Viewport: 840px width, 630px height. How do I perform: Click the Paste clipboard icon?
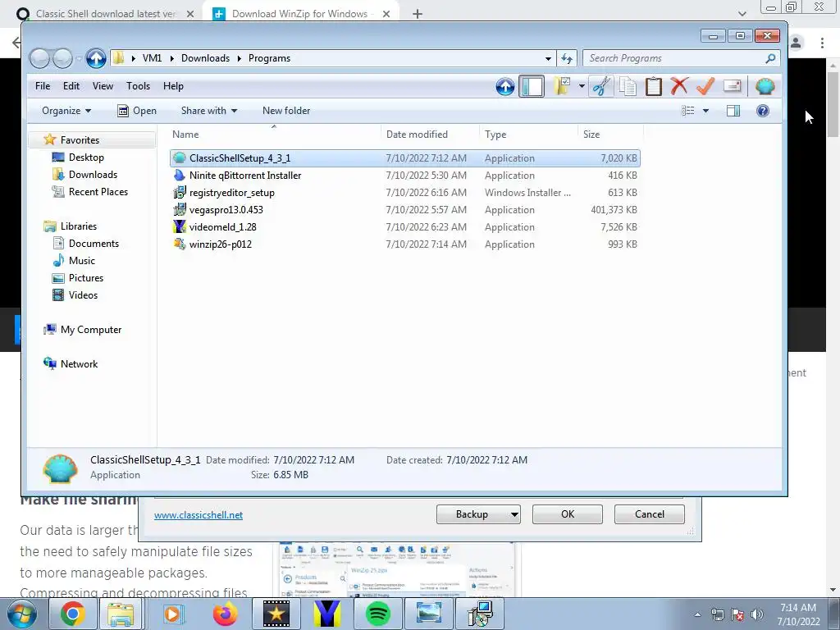(x=653, y=86)
